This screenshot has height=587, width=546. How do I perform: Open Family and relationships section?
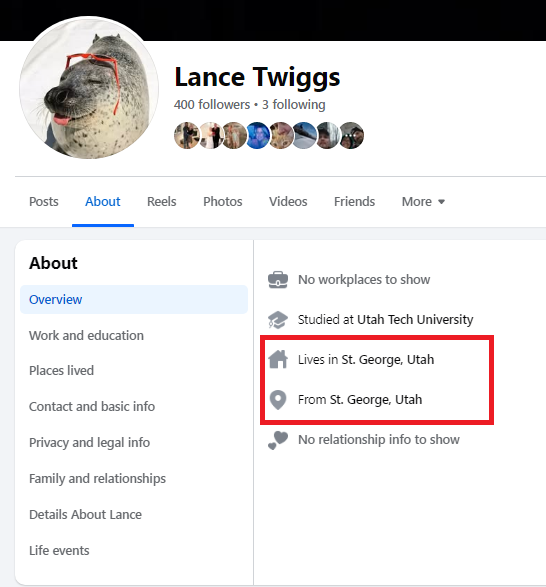97,478
